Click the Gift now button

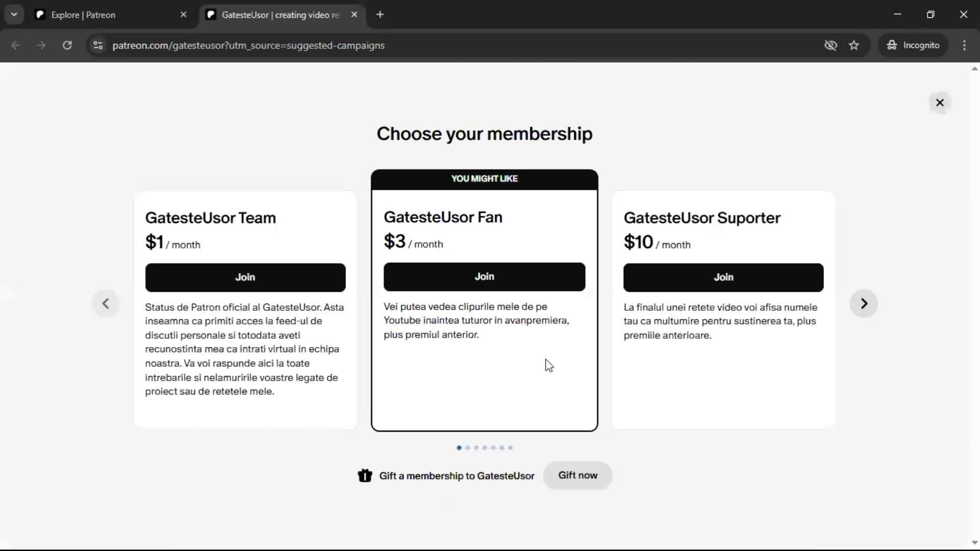click(578, 475)
